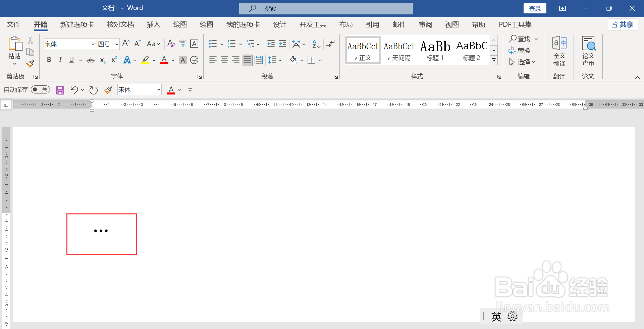Image resolution: width=644 pixels, height=329 pixels.
Task: Click the Cut scissors icon
Action: click(x=30, y=40)
